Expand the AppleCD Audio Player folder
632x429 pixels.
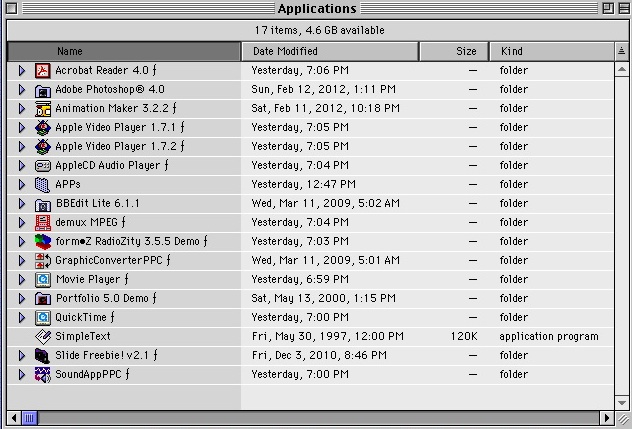[x=22, y=165]
